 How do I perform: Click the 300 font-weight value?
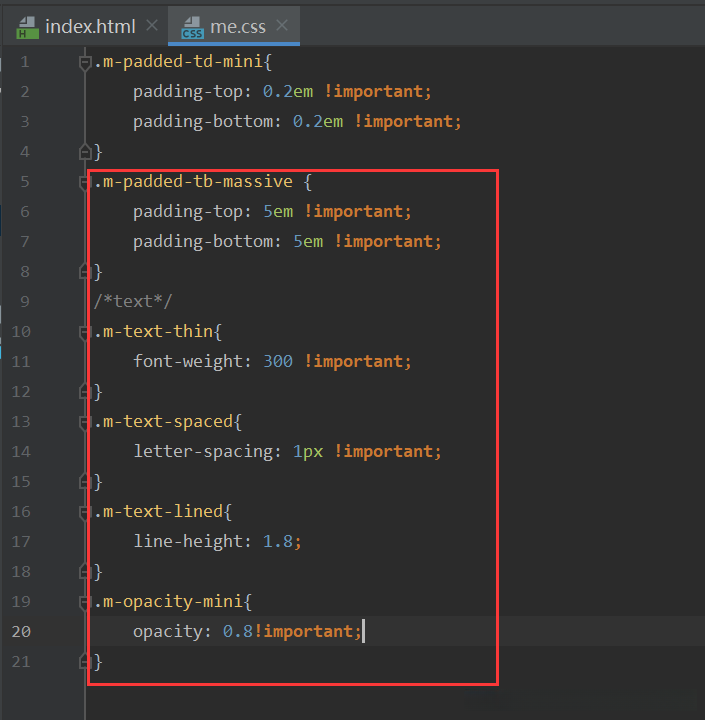coord(278,362)
